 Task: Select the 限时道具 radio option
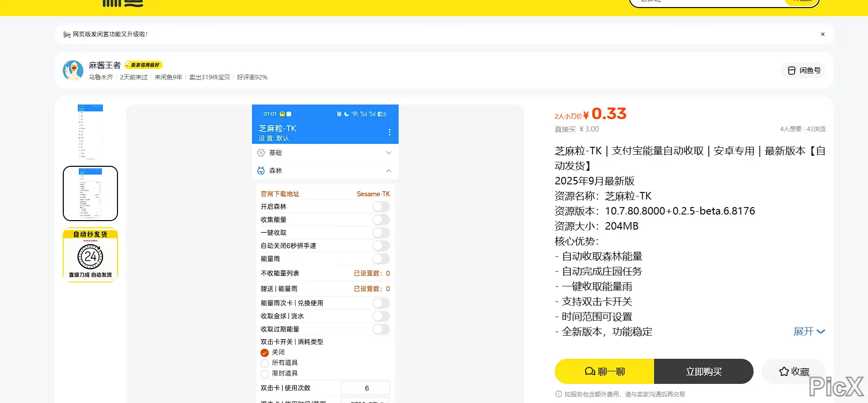pos(265,374)
